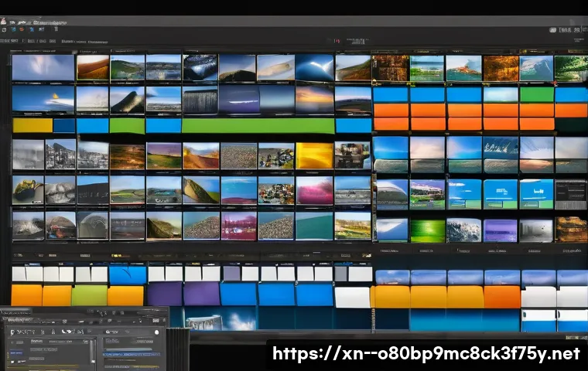Open the pink flower field thumbnail
Viewport: 588px width, 371px height.
(314, 190)
